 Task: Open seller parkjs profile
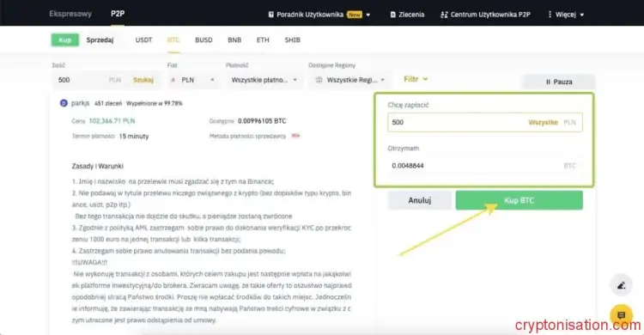80,103
